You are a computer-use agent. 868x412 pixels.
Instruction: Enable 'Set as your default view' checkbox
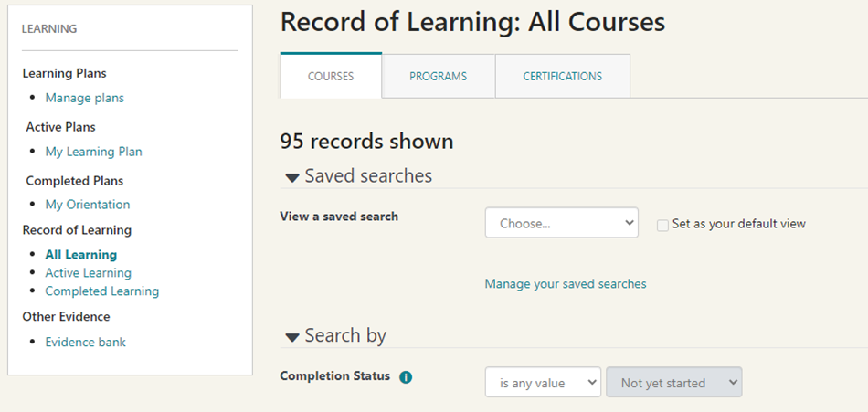click(x=662, y=225)
